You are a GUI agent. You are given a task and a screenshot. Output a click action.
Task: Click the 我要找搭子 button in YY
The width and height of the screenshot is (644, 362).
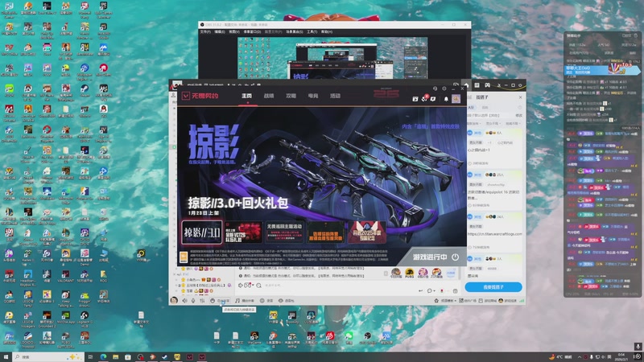[x=493, y=287]
